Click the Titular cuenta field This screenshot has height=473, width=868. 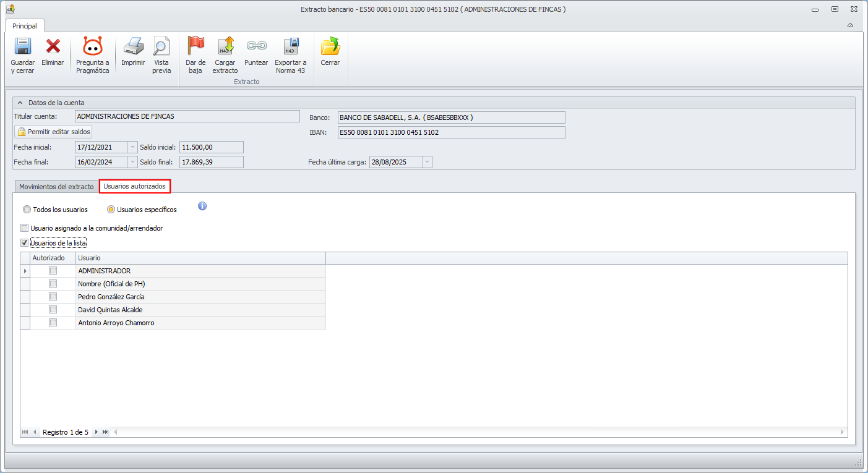point(187,117)
